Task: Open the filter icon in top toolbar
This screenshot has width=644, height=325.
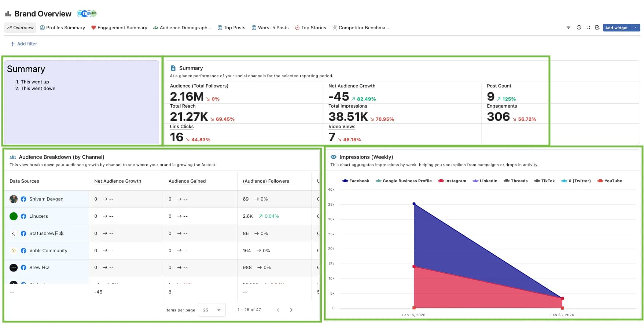Action: click(x=568, y=27)
